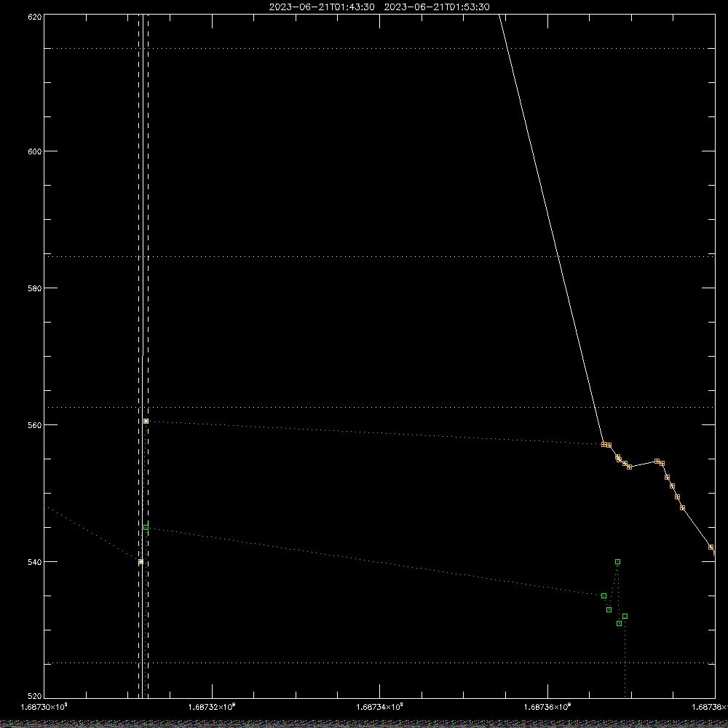The image size is (728, 728).
Task: Click the y-axis label 580
Action: point(35,288)
